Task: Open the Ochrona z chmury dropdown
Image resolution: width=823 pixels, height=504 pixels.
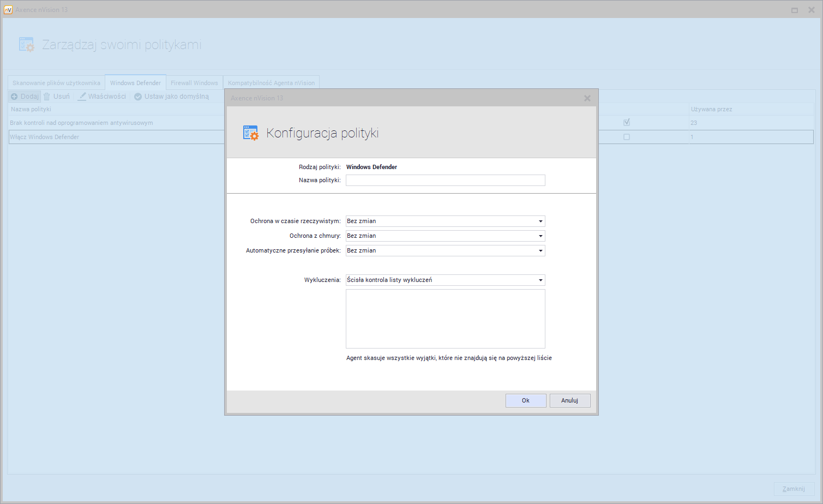Action: tap(540, 236)
